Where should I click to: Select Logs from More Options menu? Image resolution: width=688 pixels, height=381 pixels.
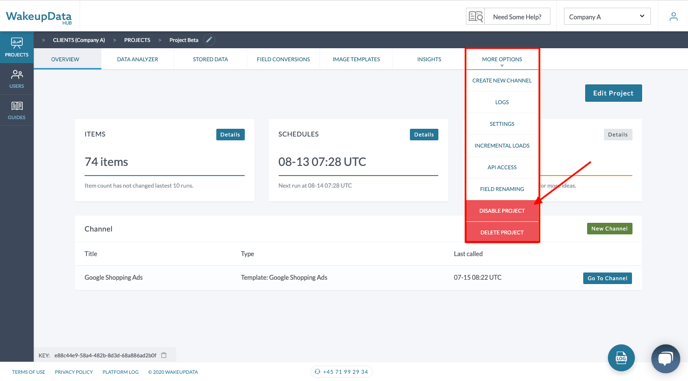click(502, 102)
